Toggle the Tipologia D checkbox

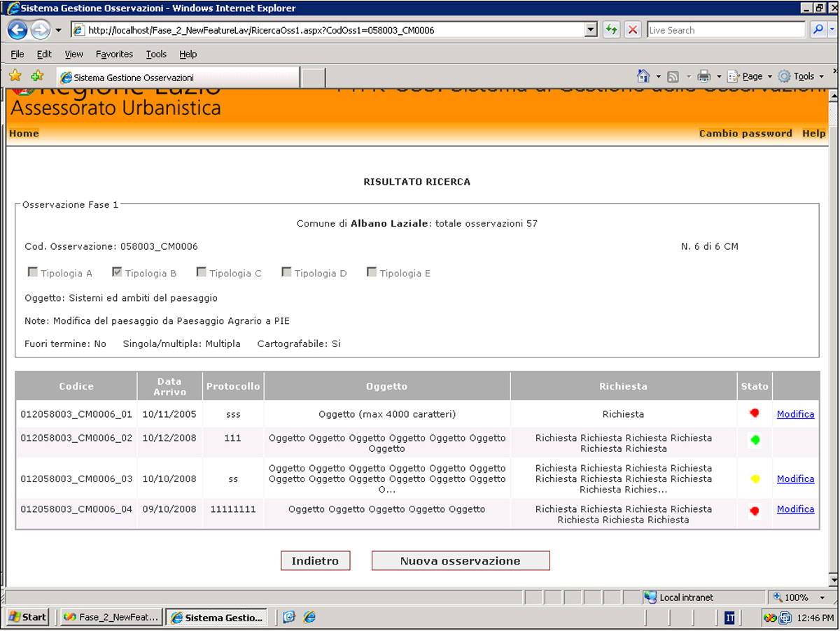click(286, 272)
